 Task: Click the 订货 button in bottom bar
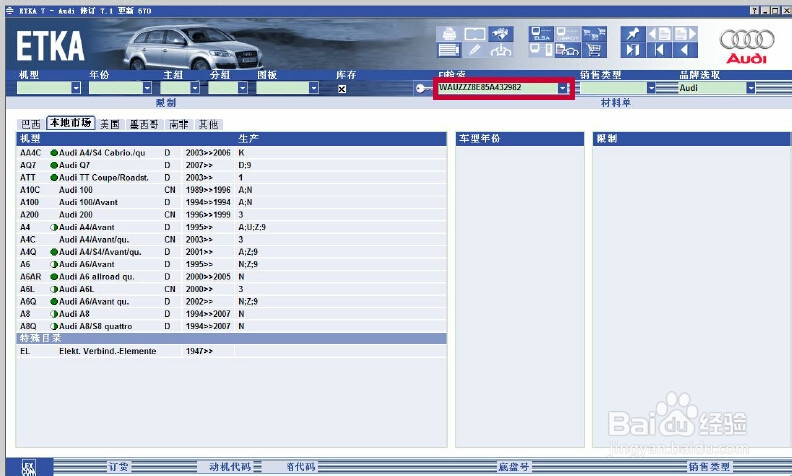[119, 466]
